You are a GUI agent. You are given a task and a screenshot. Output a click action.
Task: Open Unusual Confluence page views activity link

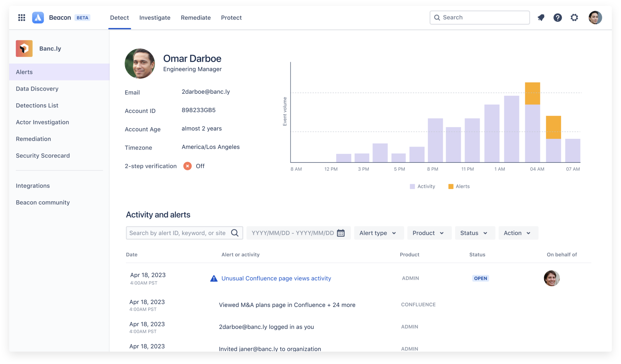point(276,278)
